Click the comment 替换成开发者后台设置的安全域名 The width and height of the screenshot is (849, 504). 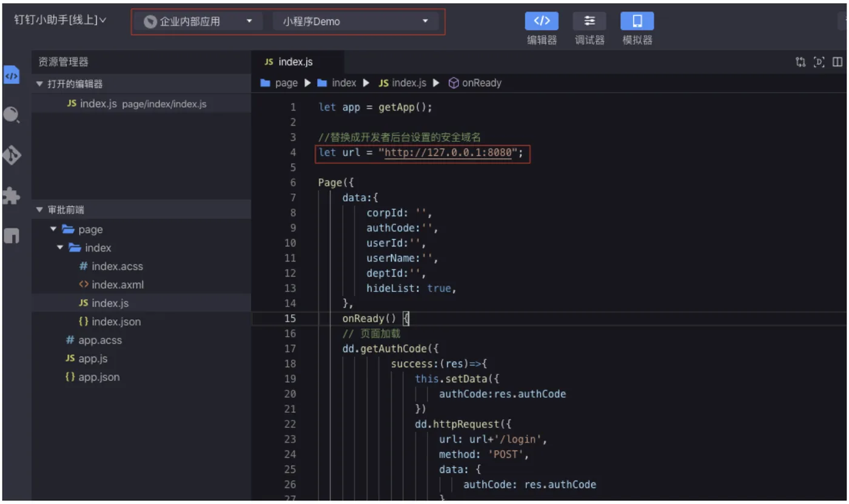click(x=400, y=137)
